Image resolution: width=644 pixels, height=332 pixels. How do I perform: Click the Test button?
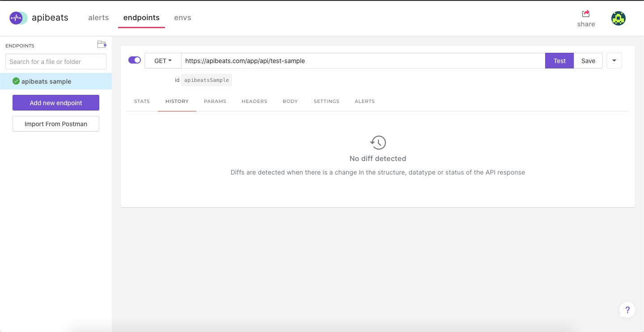[559, 61]
